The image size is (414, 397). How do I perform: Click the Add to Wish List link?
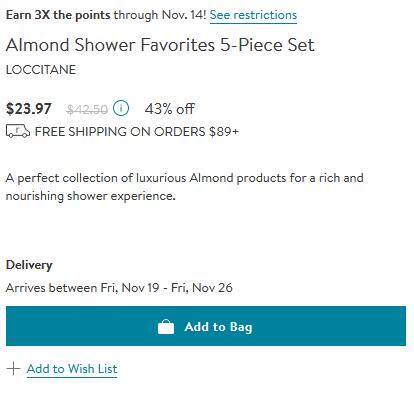click(x=72, y=369)
